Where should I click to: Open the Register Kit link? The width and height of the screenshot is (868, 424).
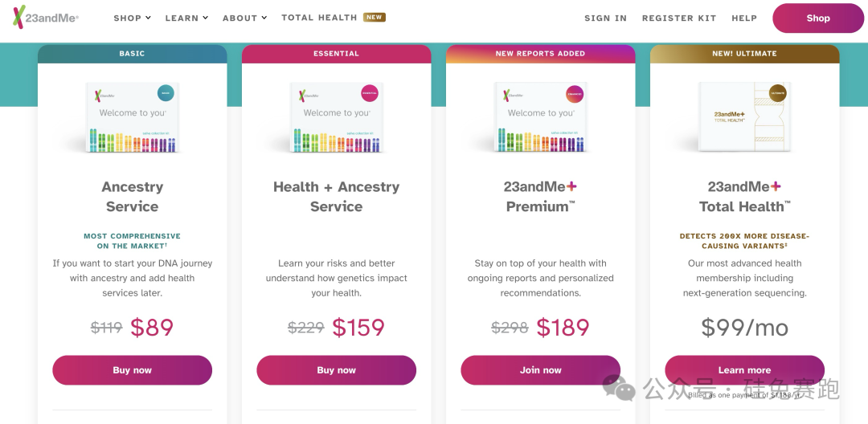[x=679, y=18]
